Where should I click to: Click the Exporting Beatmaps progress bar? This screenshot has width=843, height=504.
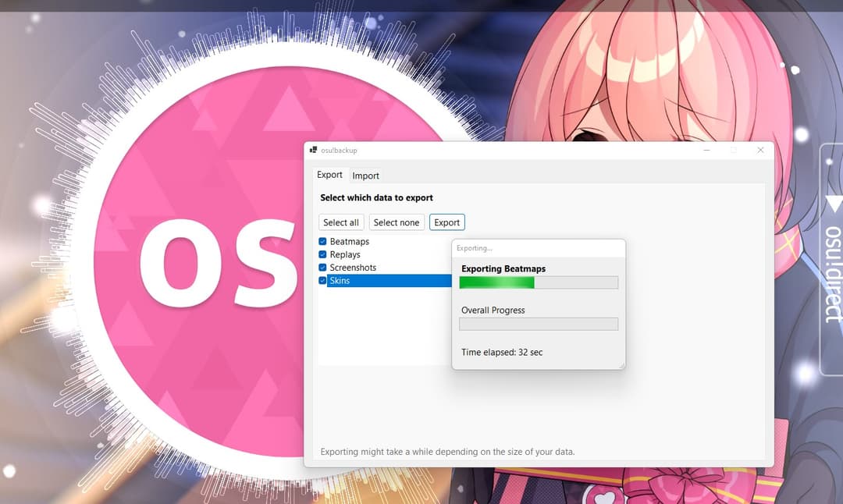point(539,282)
